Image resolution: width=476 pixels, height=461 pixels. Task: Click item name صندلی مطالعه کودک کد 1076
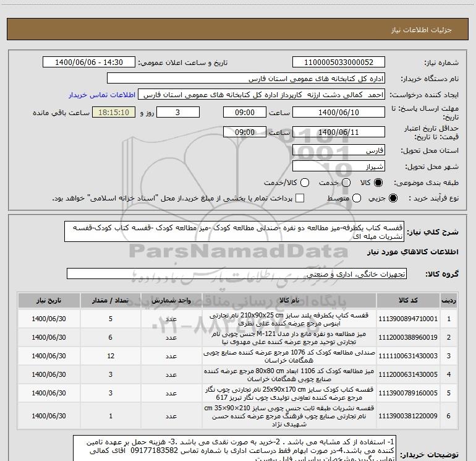289,356
